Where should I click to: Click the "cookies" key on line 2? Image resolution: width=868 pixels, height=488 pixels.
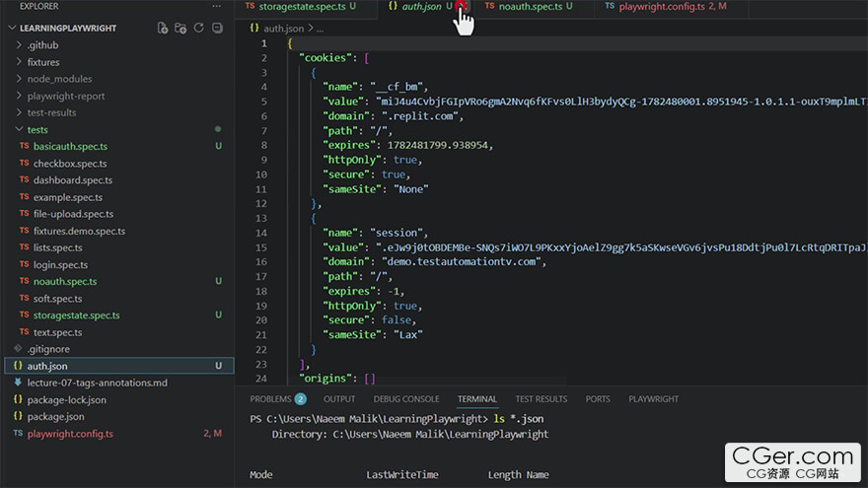tap(325, 57)
